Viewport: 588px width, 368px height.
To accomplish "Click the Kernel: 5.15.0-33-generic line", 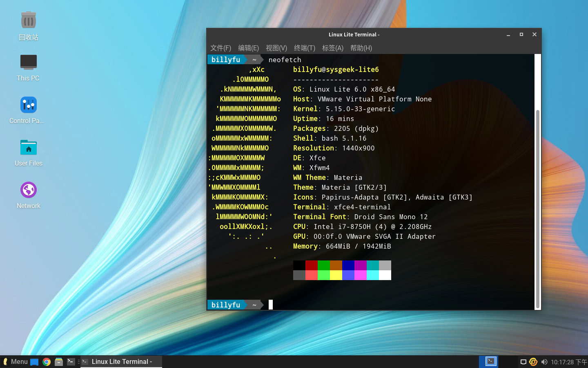I will click(x=344, y=109).
